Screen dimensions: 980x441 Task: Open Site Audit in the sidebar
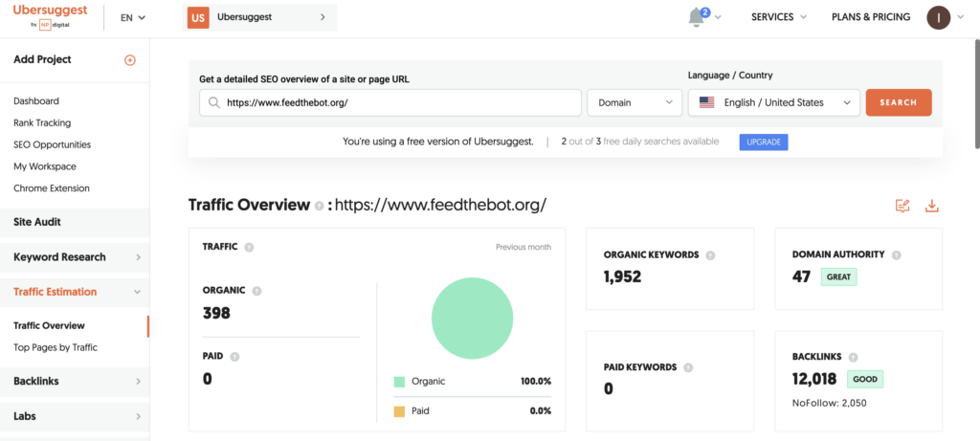[x=75, y=222]
